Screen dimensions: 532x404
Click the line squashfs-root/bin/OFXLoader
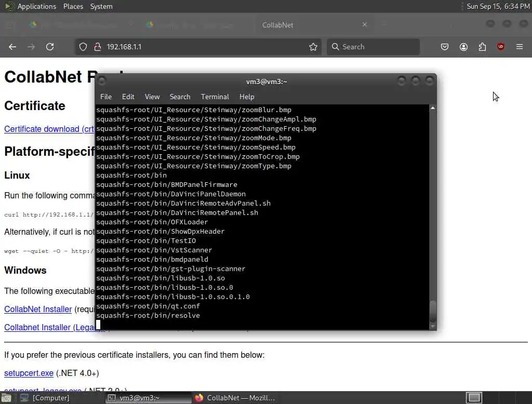[x=152, y=222]
